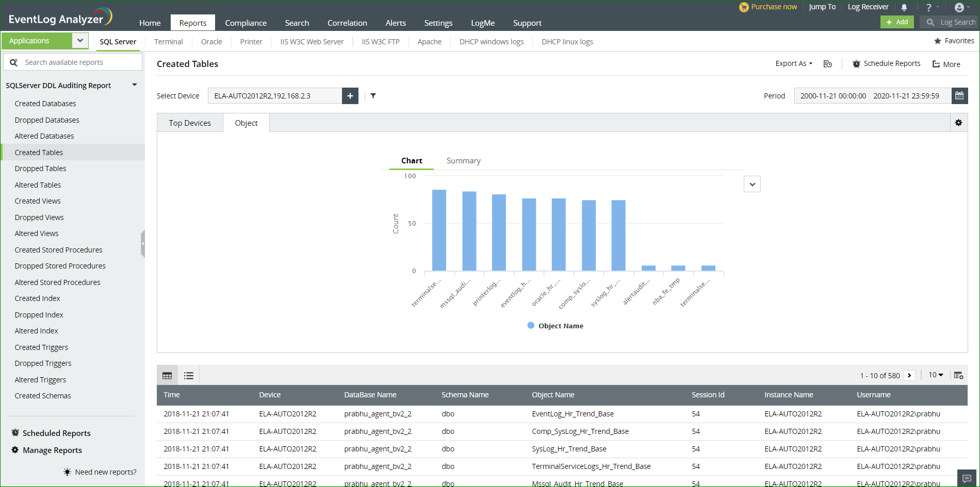The height and width of the screenshot is (487, 980).
Task: Open chart settings gear icon
Action: (958, 123)
